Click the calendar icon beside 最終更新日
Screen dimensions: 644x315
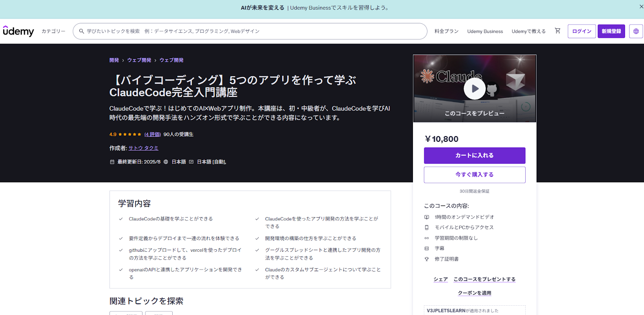point(112,162)
